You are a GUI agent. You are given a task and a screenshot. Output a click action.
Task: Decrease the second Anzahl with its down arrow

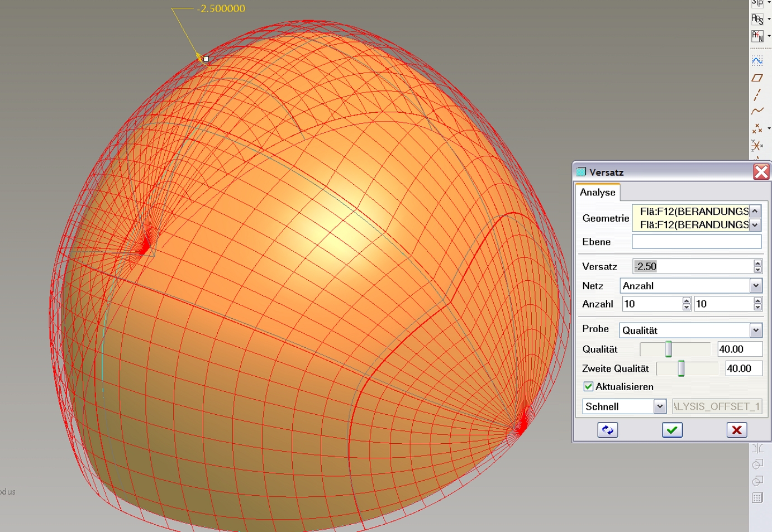pos(757,307)
